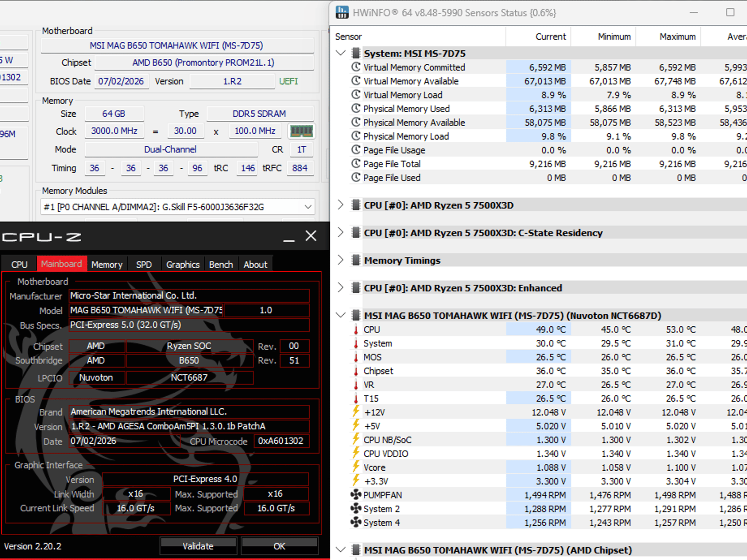Click the thermometer icon on T15 row
The image size is (747, 560).
(356, 398)
